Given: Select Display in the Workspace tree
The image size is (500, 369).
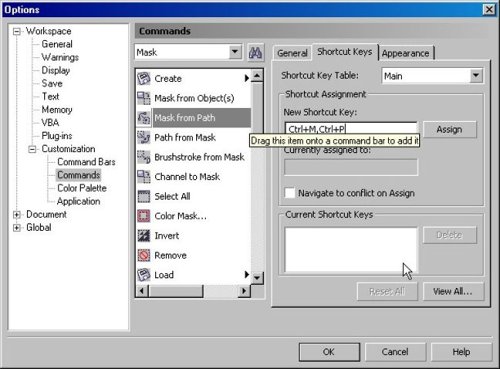Looking at the screenshot, I should tap(55, 70).
